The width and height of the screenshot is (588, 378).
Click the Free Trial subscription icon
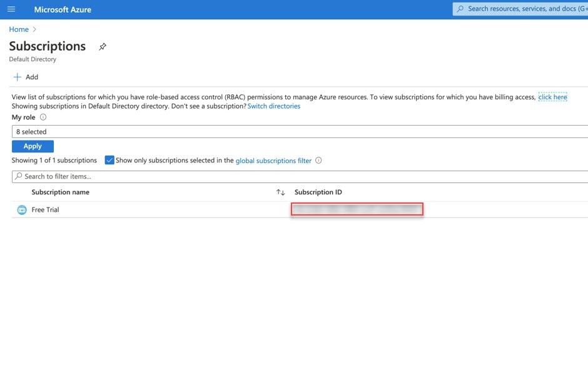[22, 210]
